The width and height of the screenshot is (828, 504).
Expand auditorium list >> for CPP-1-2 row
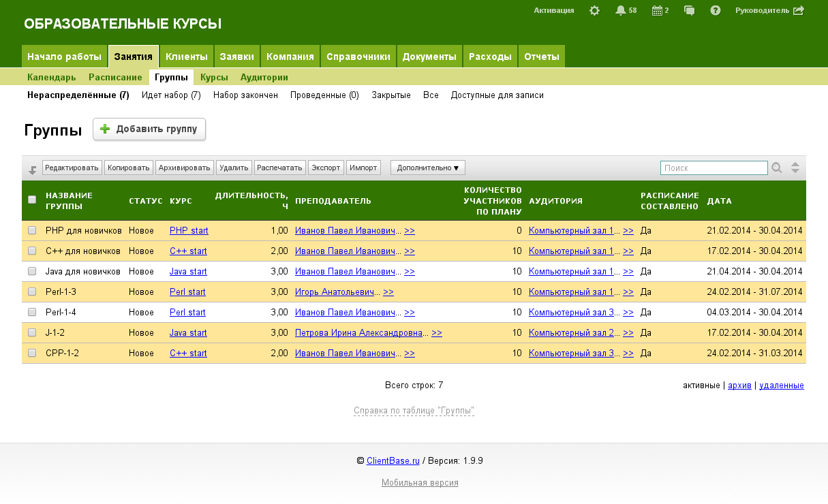pyautogui.click(x=628, y=353)
